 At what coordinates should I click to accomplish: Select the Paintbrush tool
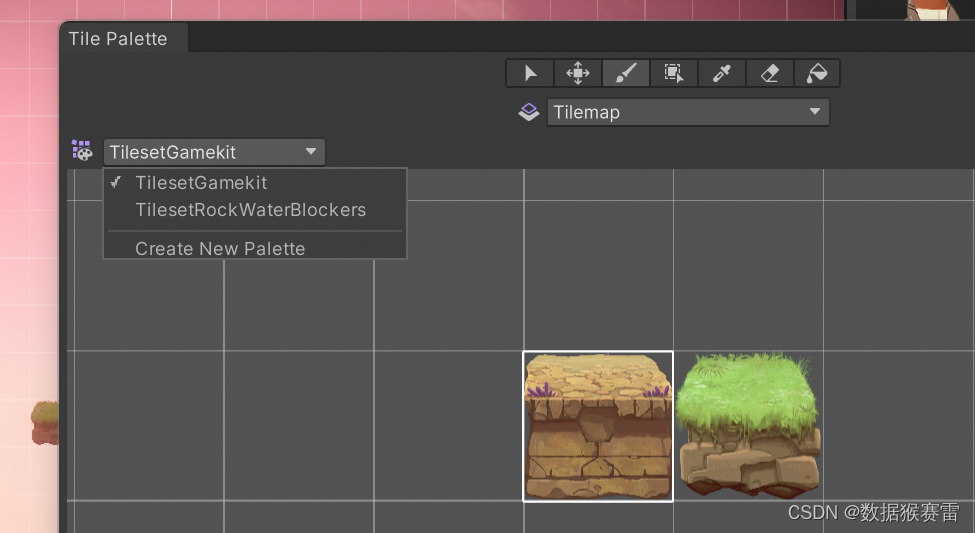click(x=626, y=73)
